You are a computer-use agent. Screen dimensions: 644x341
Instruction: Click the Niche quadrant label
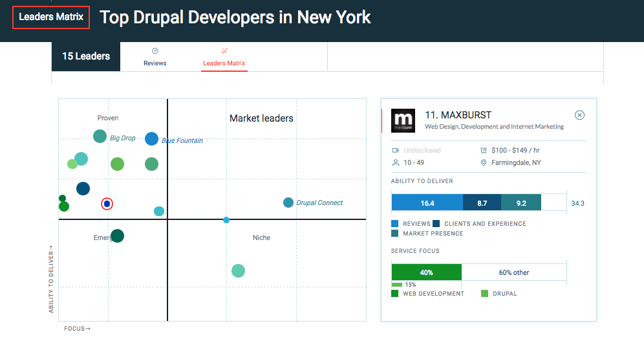261,237
